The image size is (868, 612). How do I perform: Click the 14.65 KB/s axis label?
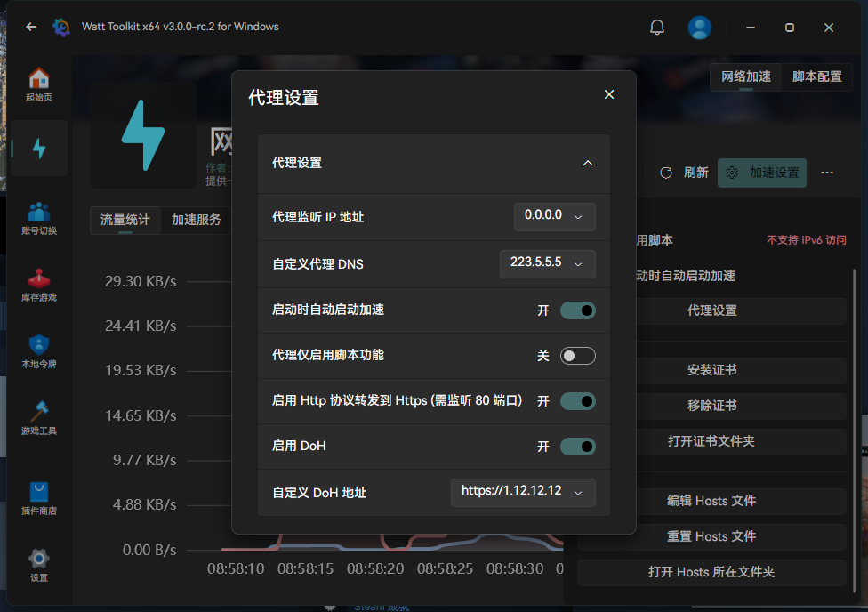click(141, 415)
